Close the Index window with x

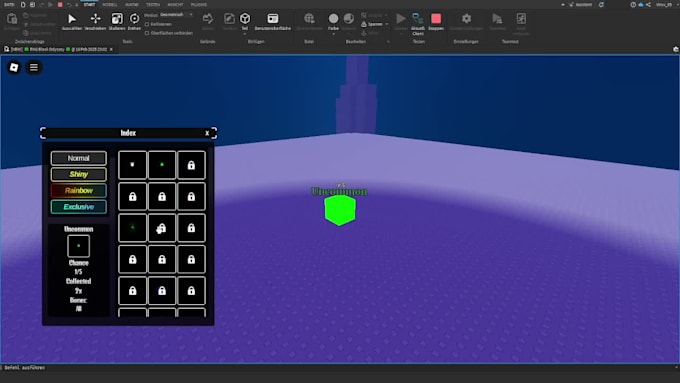(x=207, y=133)
